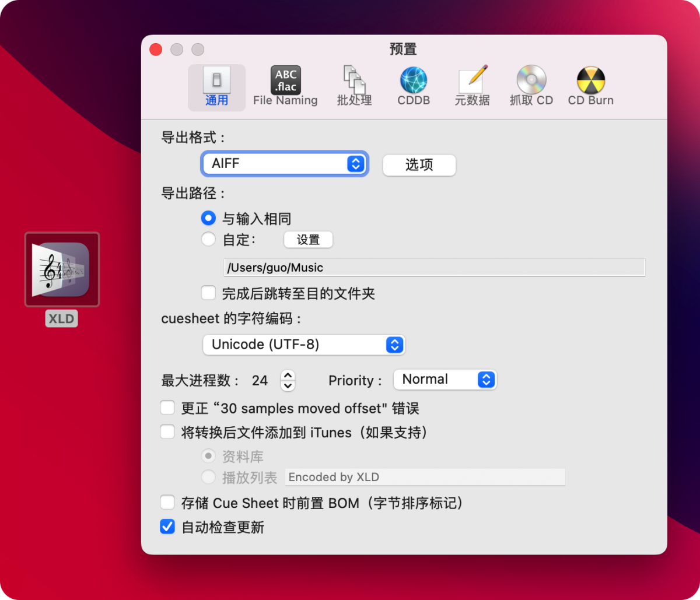This screenshot has height=600, width=700.
Task: Uncheck 自动检查更新 auto update checkbox
Action: (x=167, y=527)
